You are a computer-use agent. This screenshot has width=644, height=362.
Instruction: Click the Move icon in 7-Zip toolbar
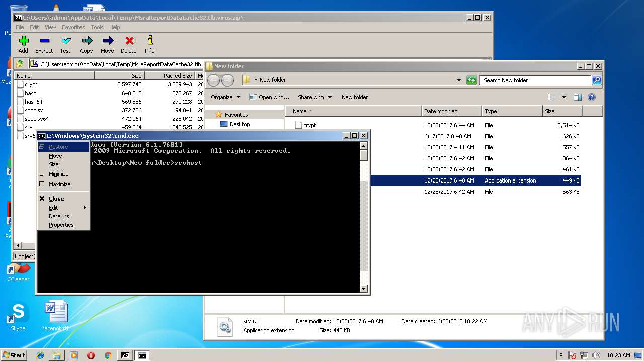point(107,44)
